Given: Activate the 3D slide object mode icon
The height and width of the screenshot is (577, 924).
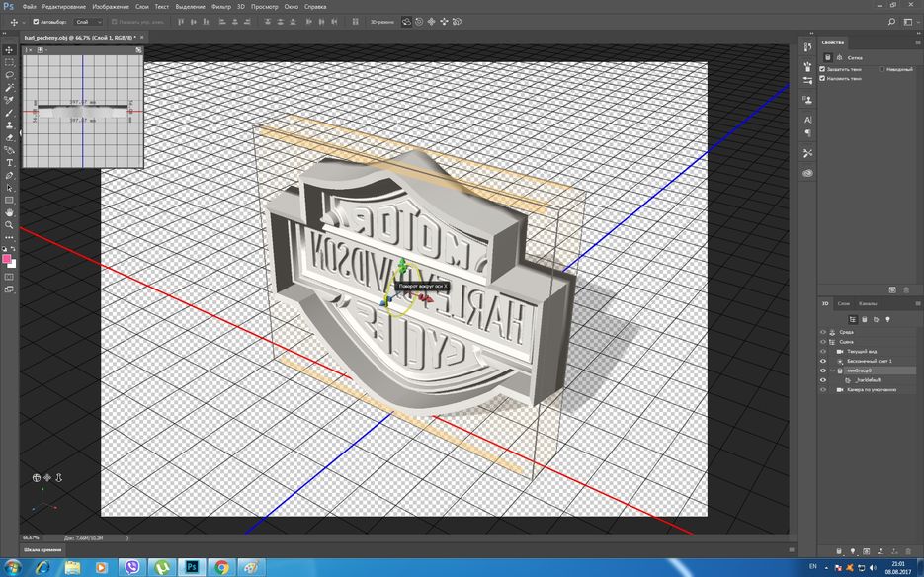Looking at the screenshot, I should [444, 22].
